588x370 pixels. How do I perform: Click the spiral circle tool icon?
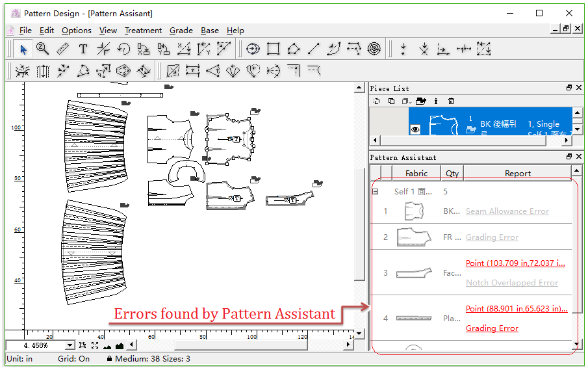374,49
